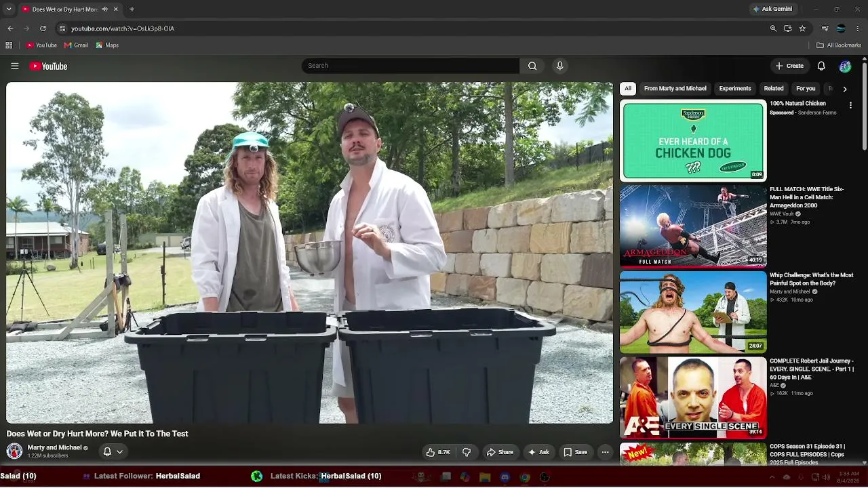Open the All Bookmarks folder
This screenshot has width=868, height=488.
pyautogui.click(x=839, y=45)
